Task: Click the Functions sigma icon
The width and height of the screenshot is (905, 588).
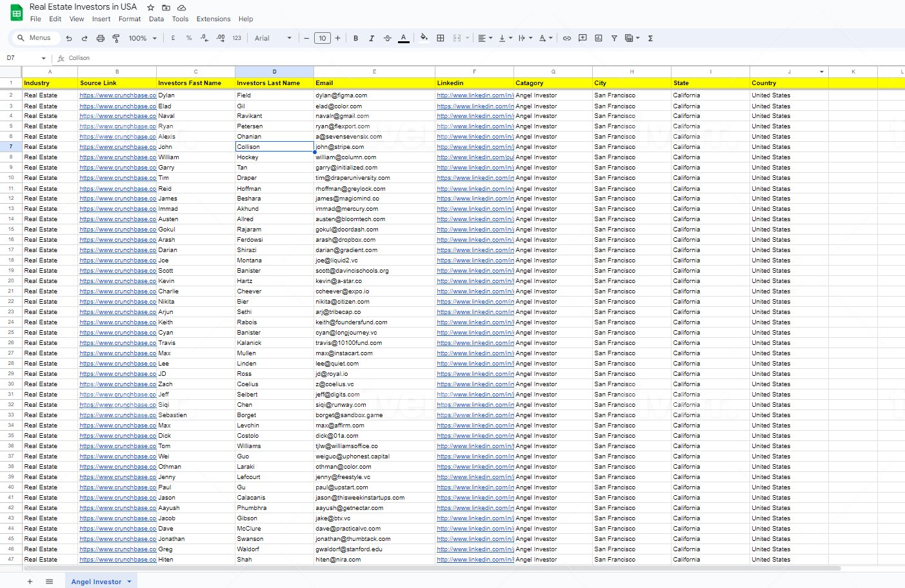Action: (x=650, y=38)
